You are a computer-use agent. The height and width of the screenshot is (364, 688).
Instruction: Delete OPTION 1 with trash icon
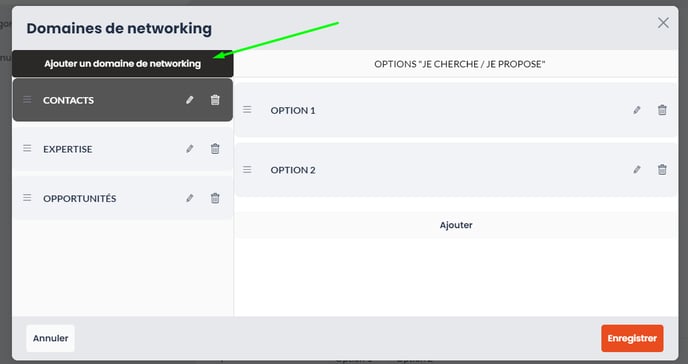(x=662, y=110)
